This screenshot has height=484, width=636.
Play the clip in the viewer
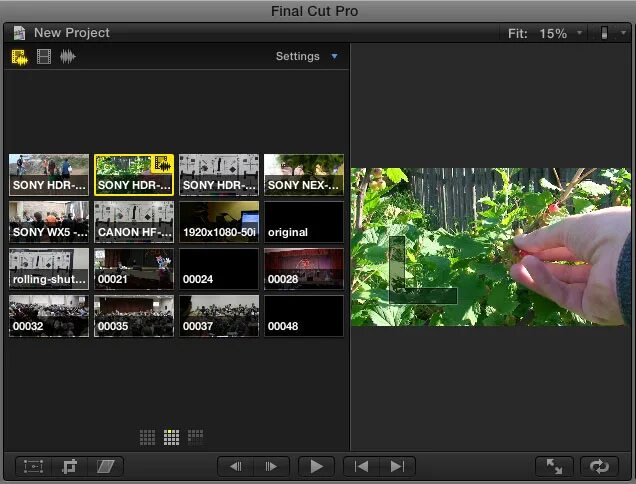[x=316, y=467]
